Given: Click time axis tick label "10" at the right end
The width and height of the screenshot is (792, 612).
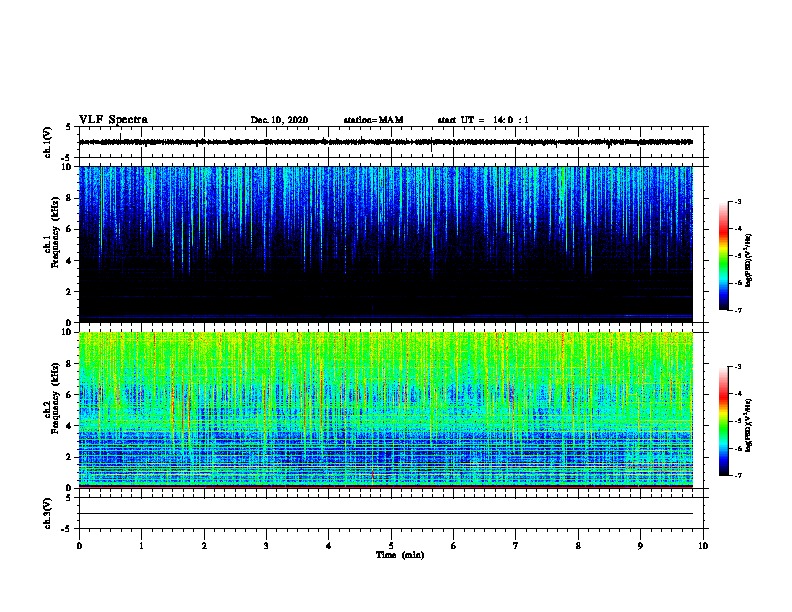Looking at the screenshot, I should [x=703, y=546].
